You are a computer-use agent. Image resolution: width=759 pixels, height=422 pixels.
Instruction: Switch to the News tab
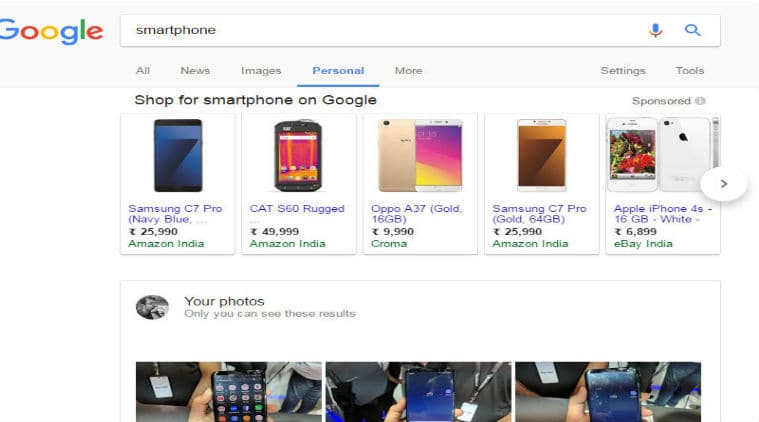tap(195, 71)
